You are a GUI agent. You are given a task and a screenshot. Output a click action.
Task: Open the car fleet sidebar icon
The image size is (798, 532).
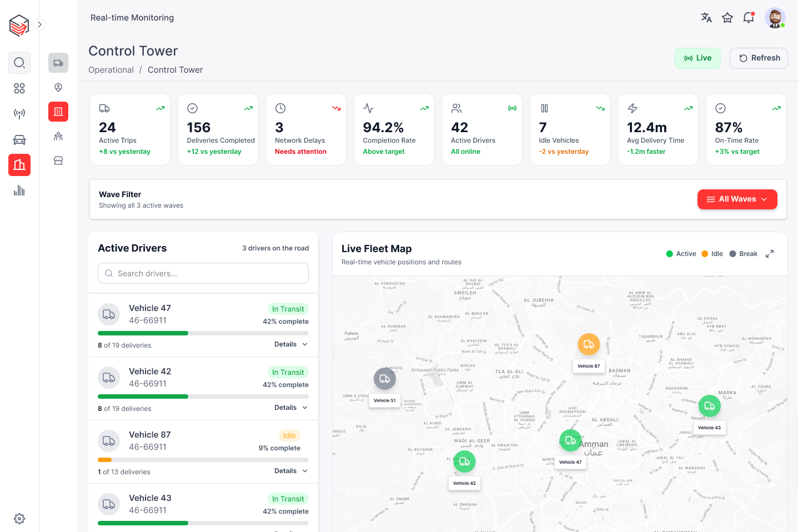(x=19, y=139)
